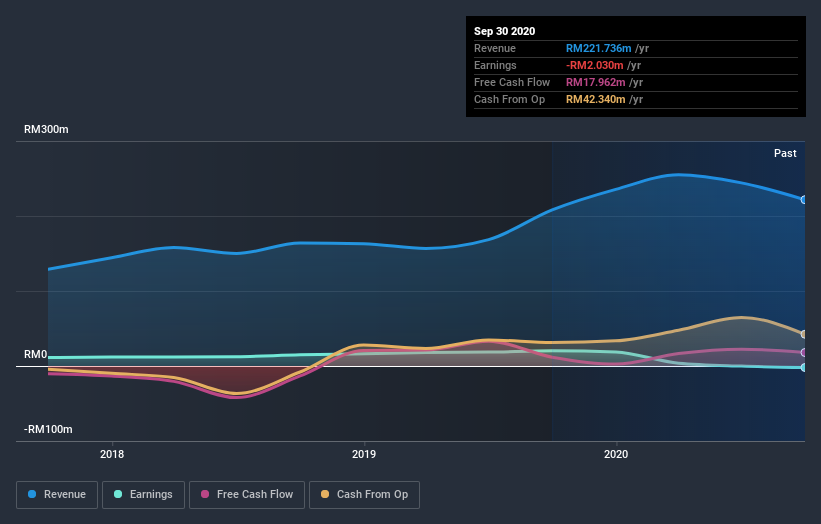Click the RM17.962m free cash flow value
821x524 pixels.
596,82
